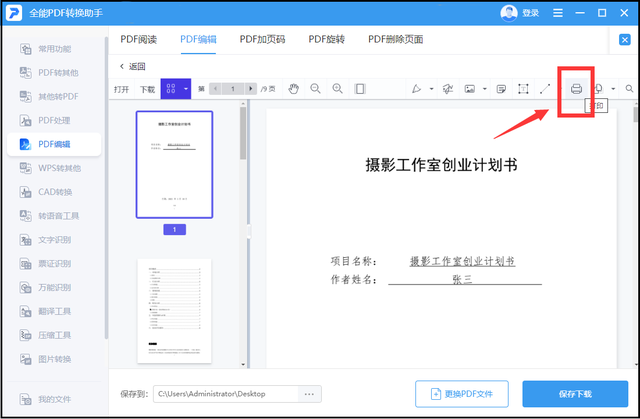640x419 pixels.
Task: Click the left sidebar scrollbar
Action: click(x=107, y=188)
